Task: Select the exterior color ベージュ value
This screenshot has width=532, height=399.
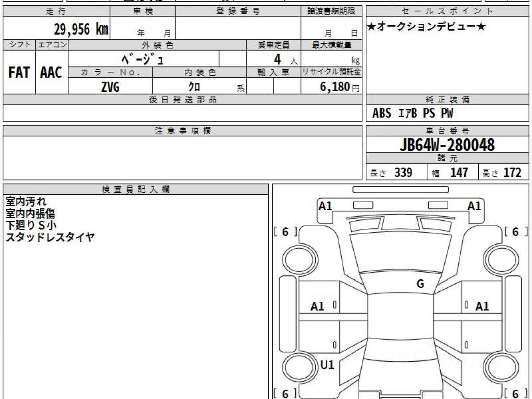Action: [x=143, y=59]
